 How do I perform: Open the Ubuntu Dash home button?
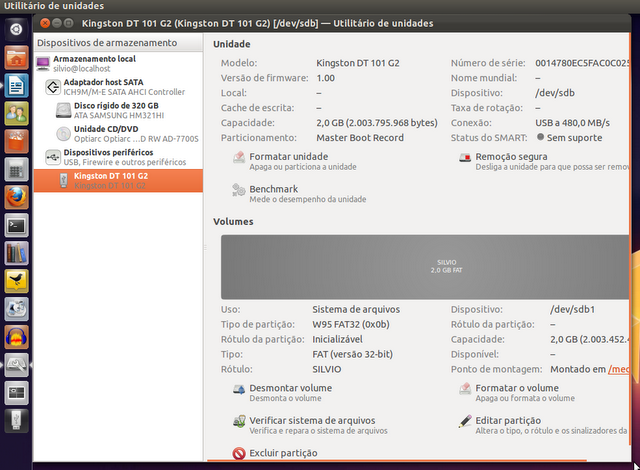click(x=16, y=29)
